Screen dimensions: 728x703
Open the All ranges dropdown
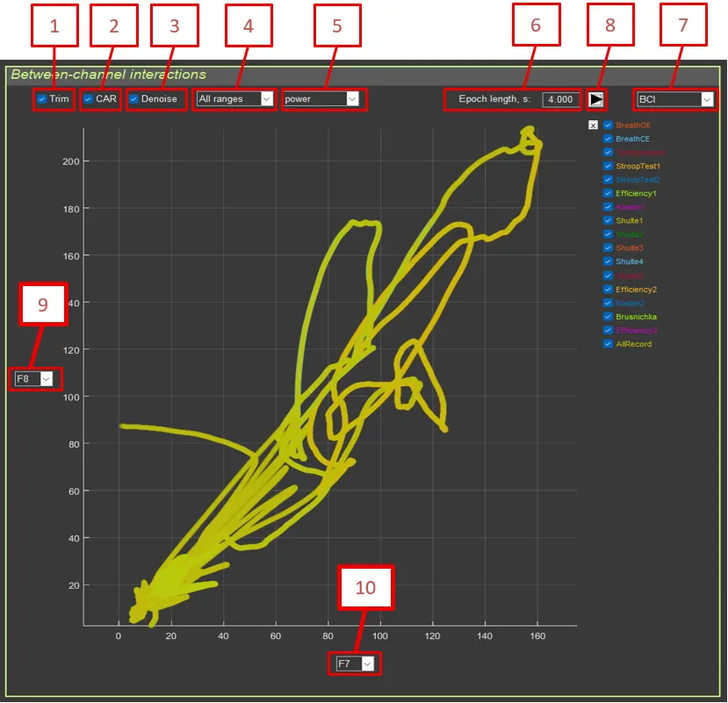(234, 99)
